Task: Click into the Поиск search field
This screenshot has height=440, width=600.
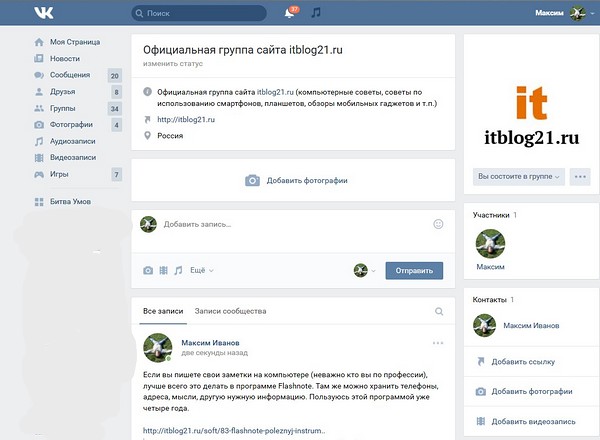Action: coord(199,13)
